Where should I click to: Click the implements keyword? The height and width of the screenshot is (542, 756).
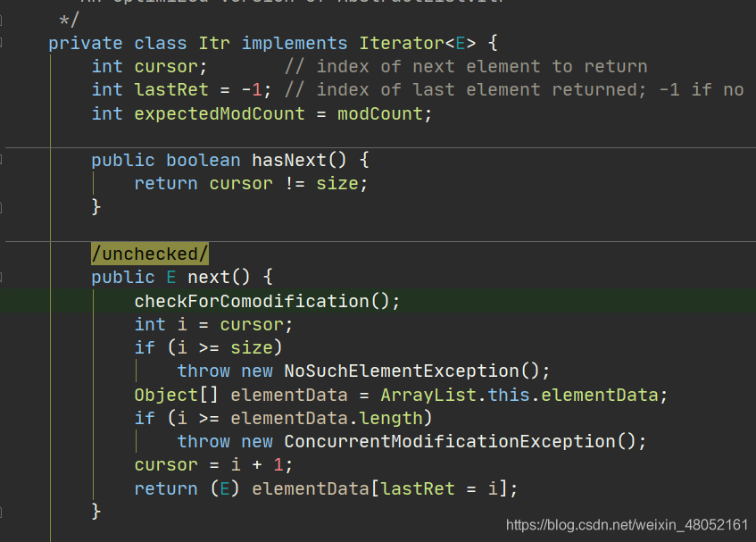click(295, 44)
